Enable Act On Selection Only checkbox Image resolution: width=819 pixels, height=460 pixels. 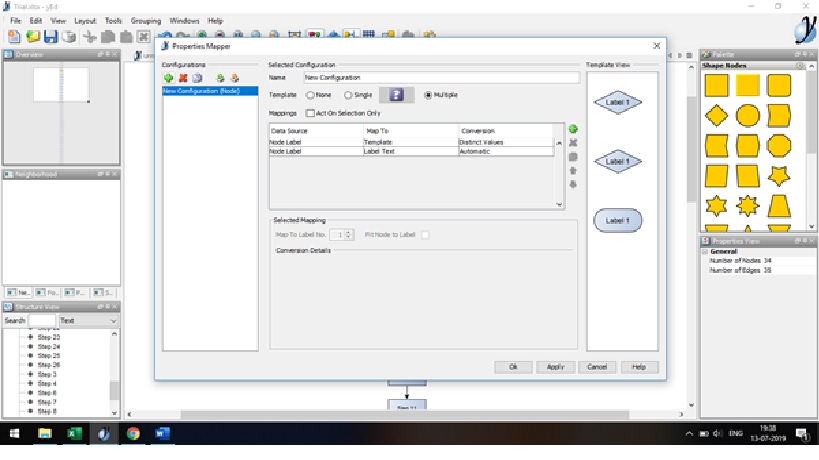(310, 113)
